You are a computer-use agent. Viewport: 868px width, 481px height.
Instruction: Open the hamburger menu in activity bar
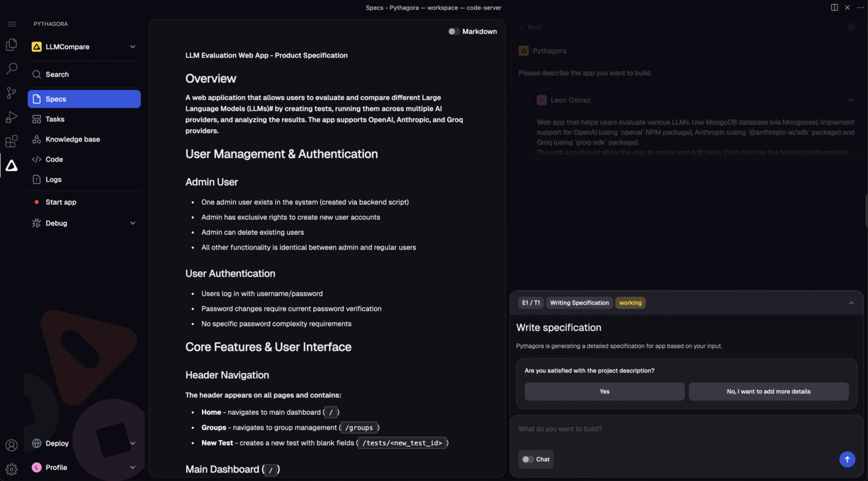pyautogui.click(x=12, y=24)
